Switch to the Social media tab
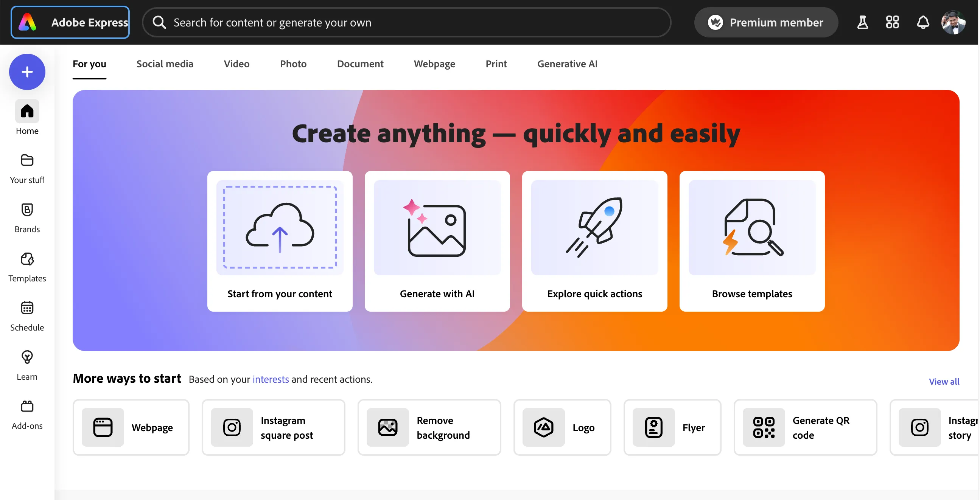The height and width of the screenshot is (500, 980). [165, 64]
